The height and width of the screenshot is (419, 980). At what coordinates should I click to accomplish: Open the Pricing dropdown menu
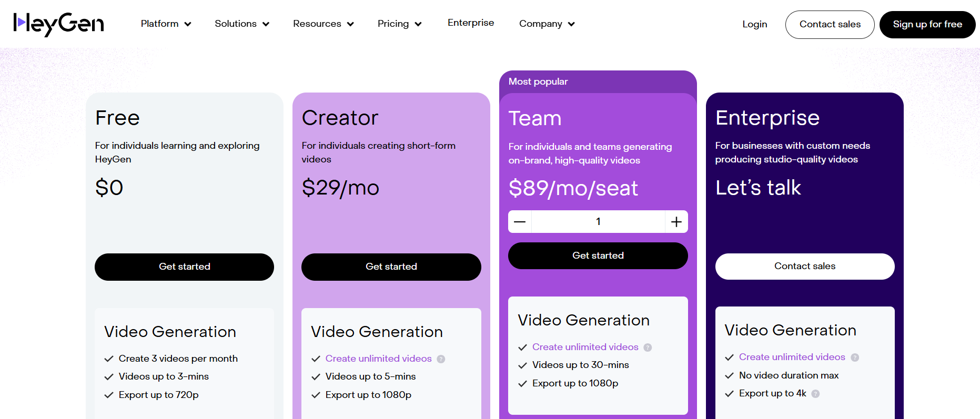[x=399, y=24]
